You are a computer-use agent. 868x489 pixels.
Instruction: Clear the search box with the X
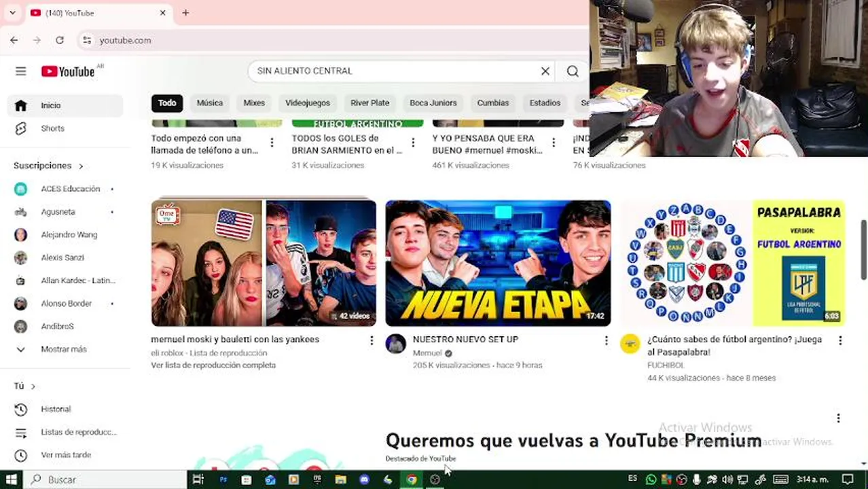(545, 71)
